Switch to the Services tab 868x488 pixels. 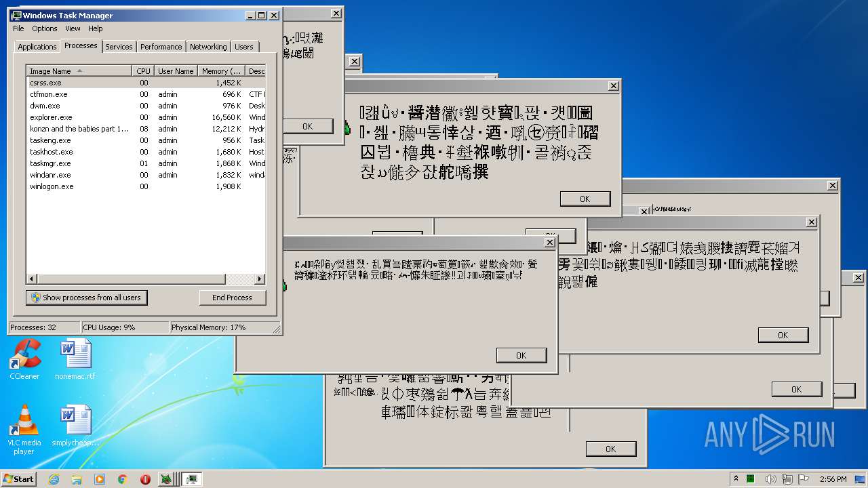coord(119,47)
